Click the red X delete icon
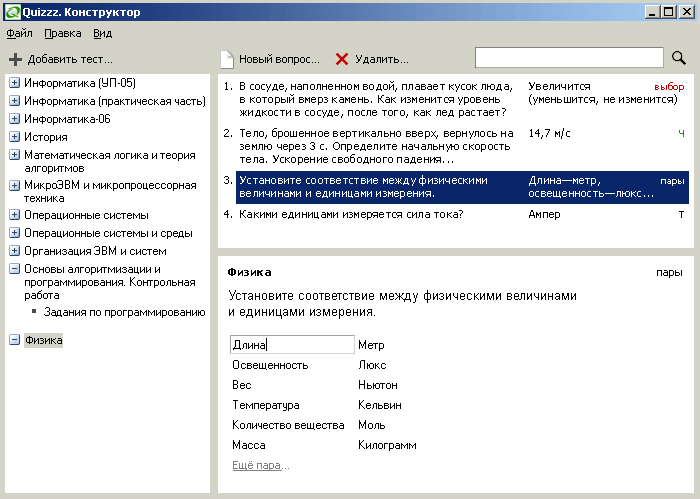700x499 pixels. 342,59
